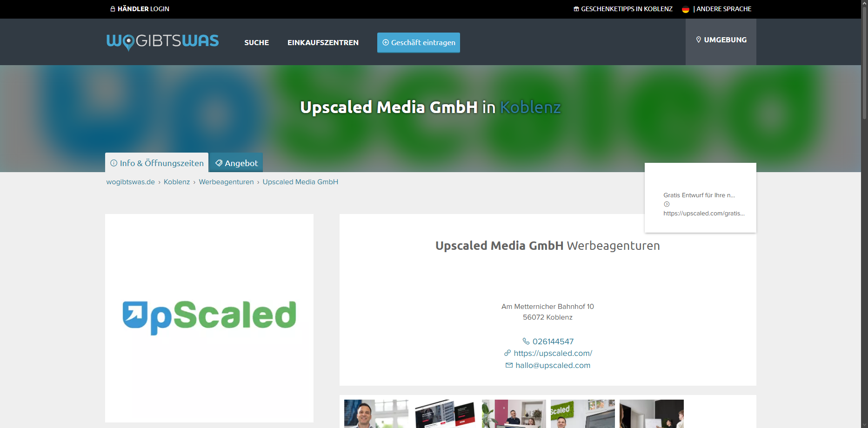Click the chain link icon beside website
The width and height of the screenshot is (868, 428).
507,353
